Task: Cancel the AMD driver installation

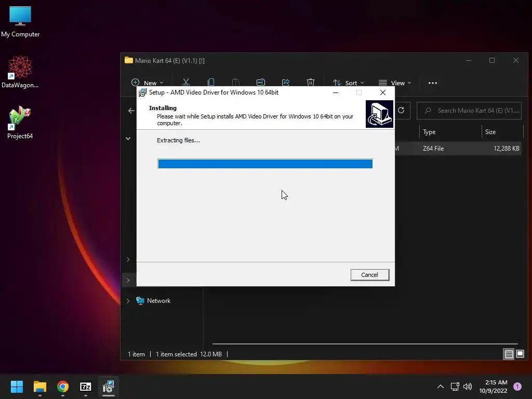Action: 370,275
